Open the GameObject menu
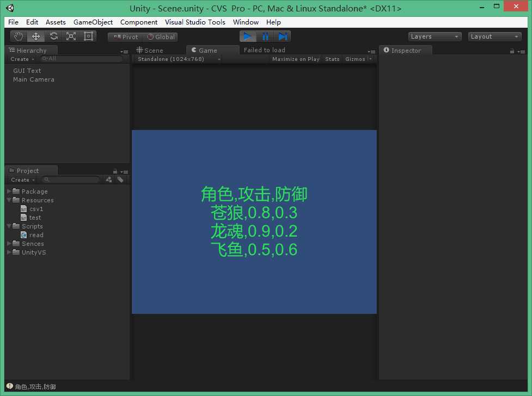532x396 pixels. [93, 22]
